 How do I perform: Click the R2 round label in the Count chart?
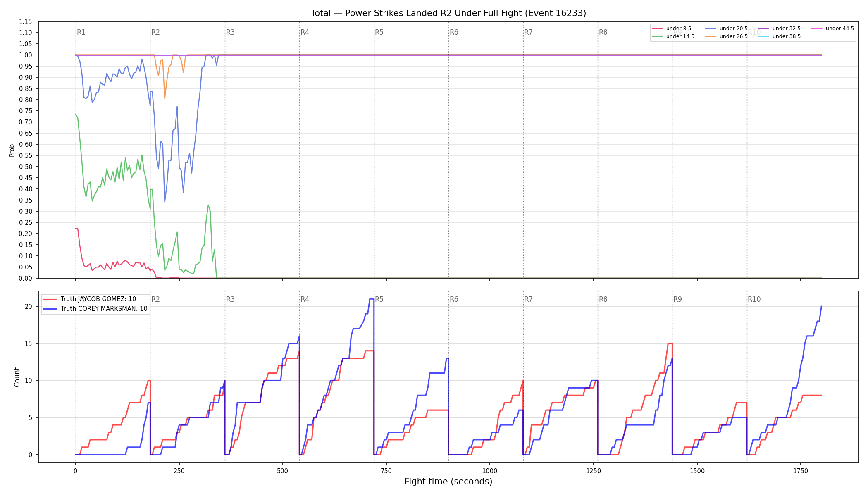pos(155,299)
